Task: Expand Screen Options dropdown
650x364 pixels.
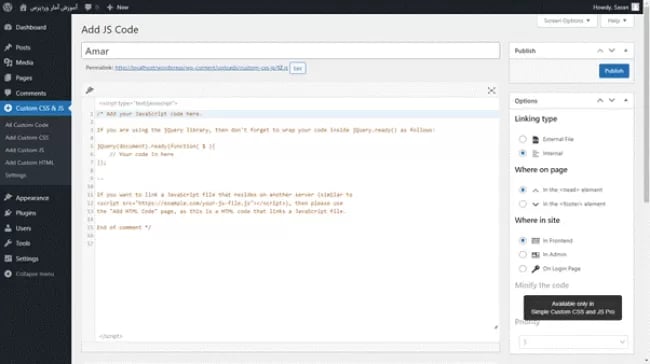Action: click(x=567, y=21)
